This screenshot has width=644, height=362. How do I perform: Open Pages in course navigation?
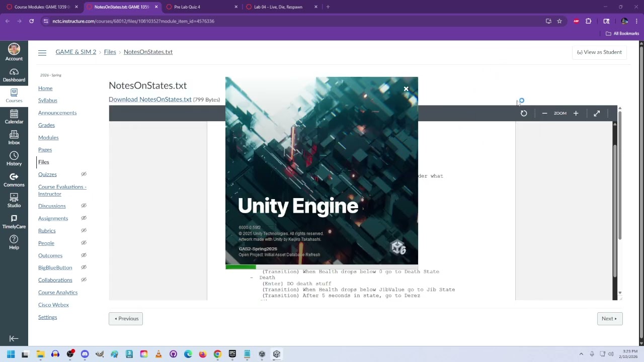click(45, 150)
